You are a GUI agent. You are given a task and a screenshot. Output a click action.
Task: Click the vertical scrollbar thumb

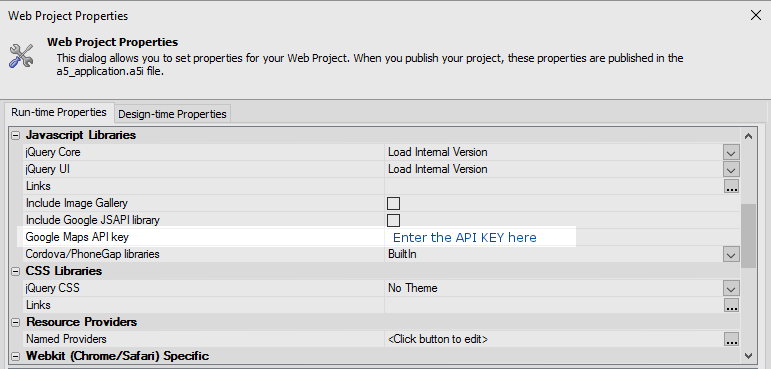(748, 236)
